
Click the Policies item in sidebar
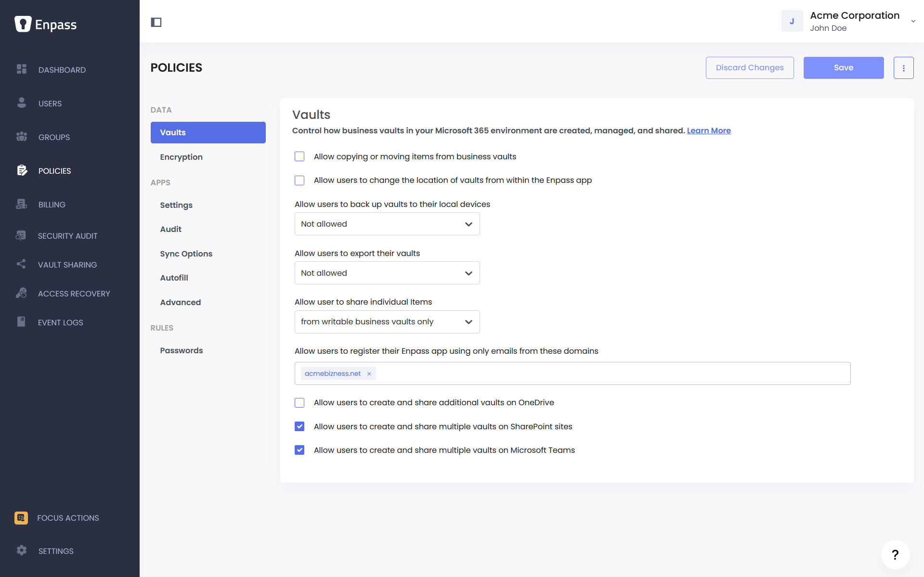coord(54,171)
